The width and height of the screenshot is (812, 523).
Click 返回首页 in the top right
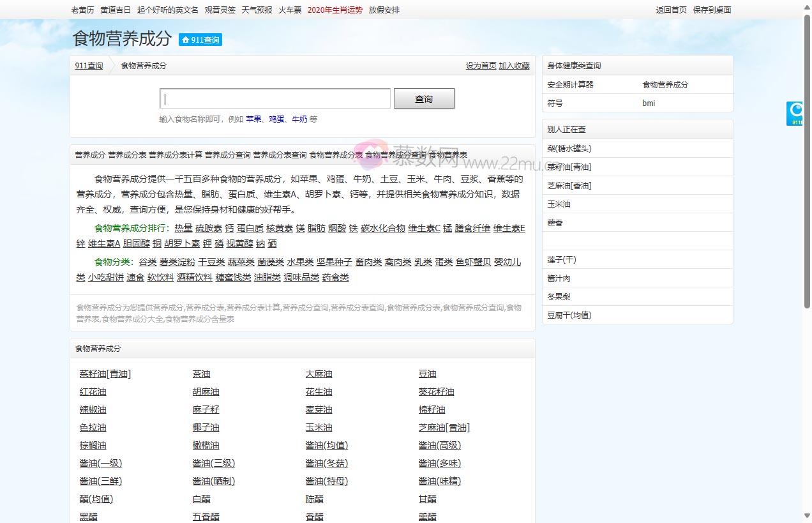tap(671, 10)
